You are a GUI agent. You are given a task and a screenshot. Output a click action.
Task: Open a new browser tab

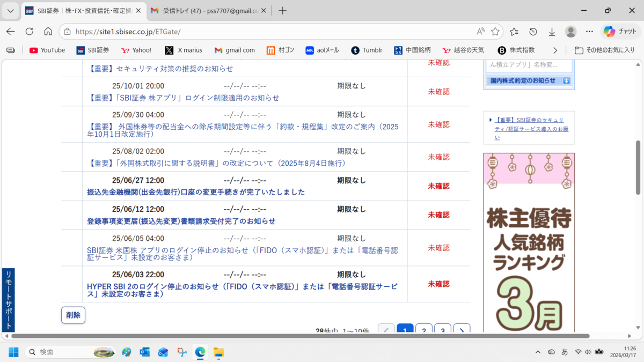click(283, 11)
